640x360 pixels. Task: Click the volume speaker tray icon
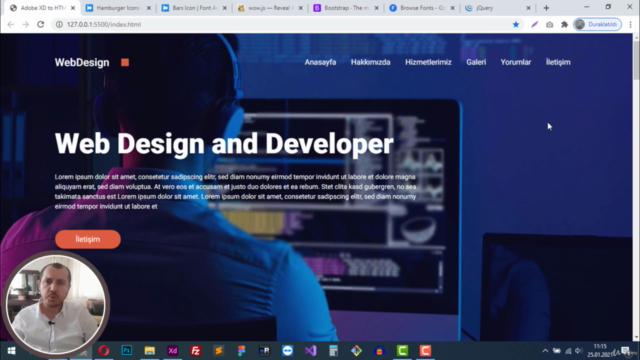pyautogui.click(x=578, y=351)
